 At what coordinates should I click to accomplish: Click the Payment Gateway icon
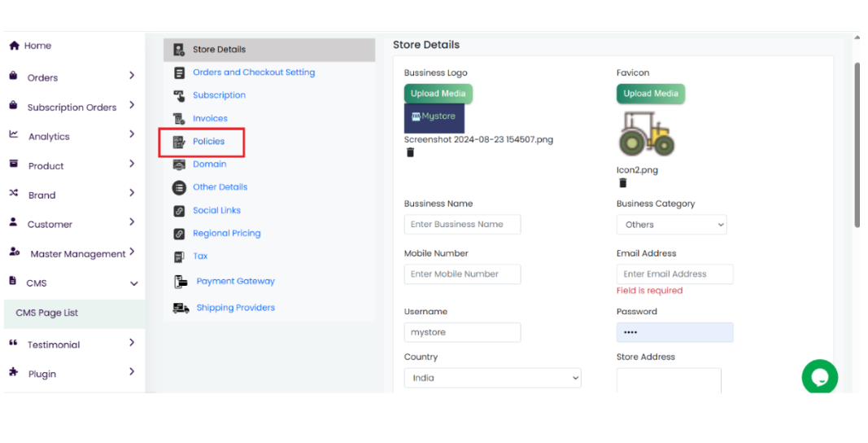181,282
